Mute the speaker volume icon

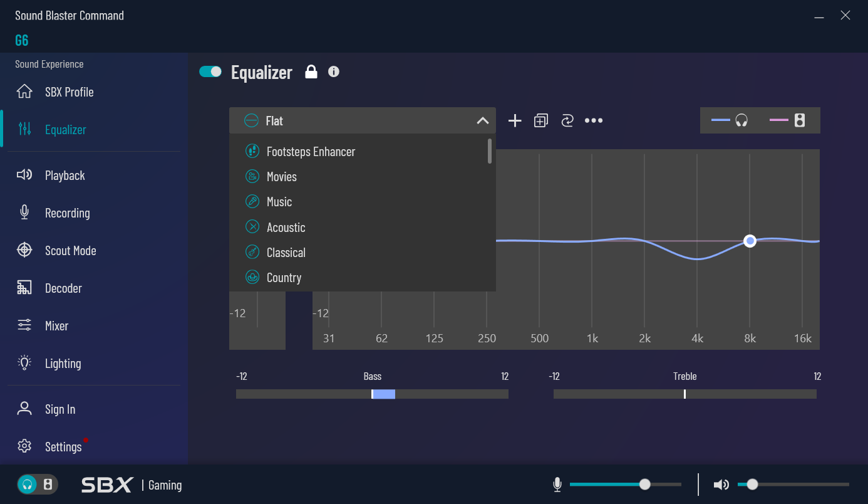click(x=721, y=485)
